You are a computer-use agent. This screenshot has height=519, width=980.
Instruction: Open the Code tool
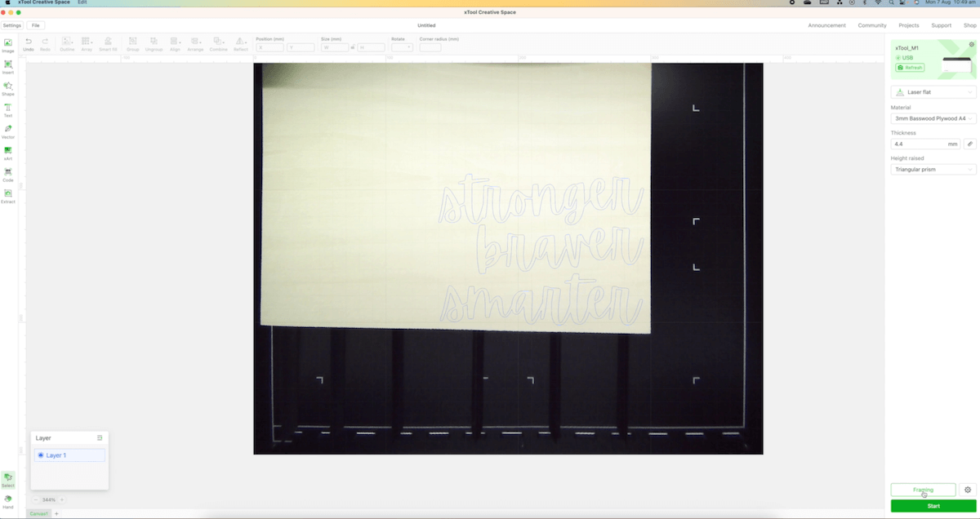coord(8,174)
